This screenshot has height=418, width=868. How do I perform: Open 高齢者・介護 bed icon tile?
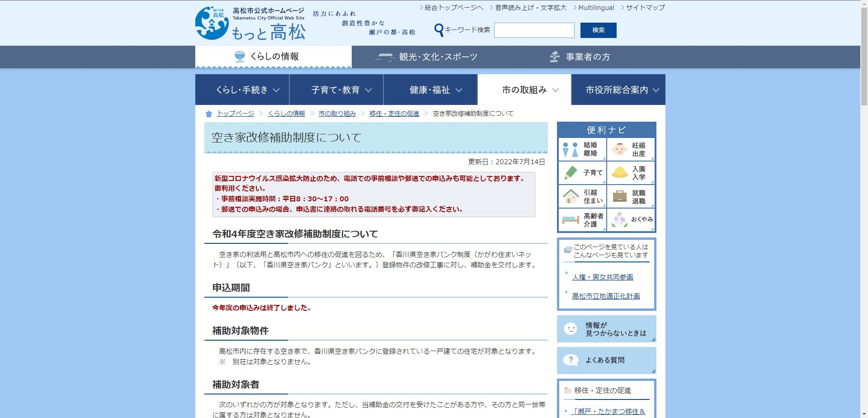tap(582, 220)
